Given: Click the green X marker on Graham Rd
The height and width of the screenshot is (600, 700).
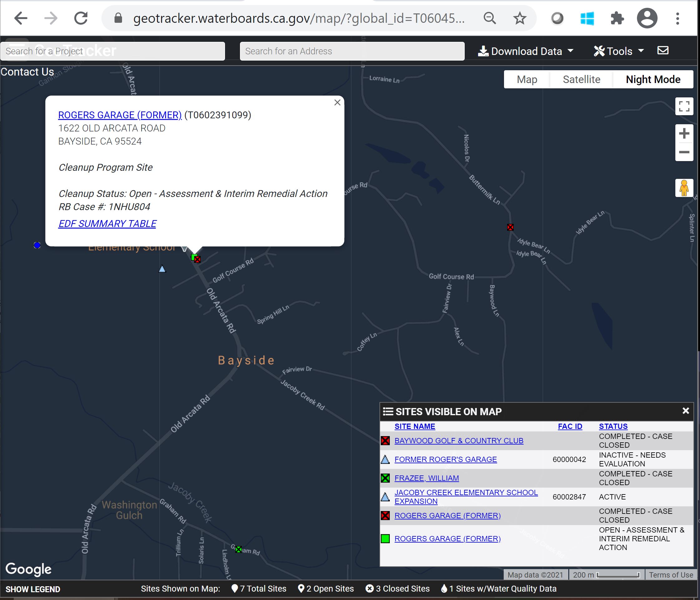Looking at the screenshot, I should click(x=238, y=549).
